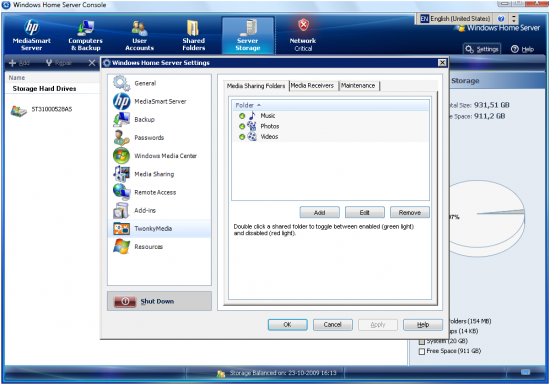Select the Server Storage tab

(248, 35)
